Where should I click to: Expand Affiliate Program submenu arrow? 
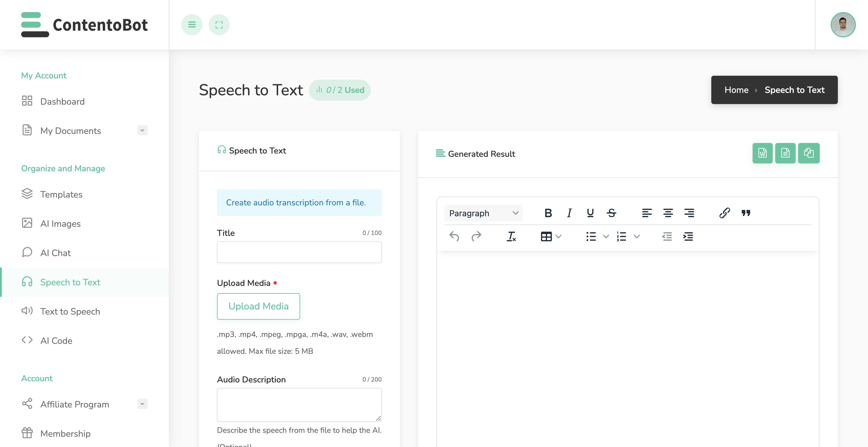[x=142, y=404]
